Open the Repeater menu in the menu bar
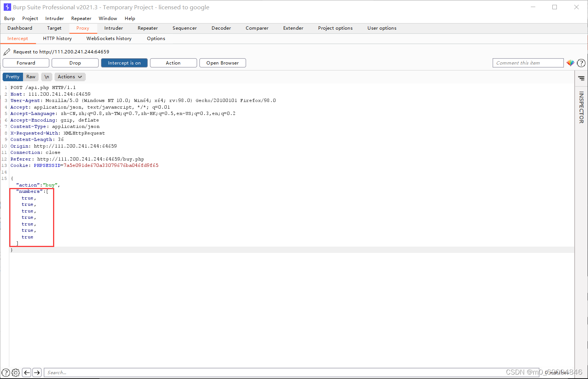Screen dimensions: 588x379 (x=81, y=19)
